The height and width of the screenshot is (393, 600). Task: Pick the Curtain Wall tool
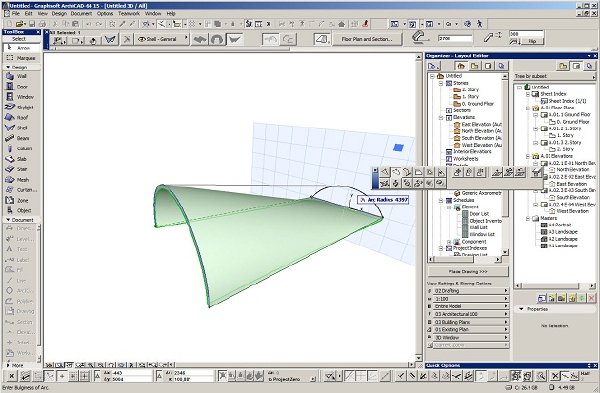[x=22, y=190]
